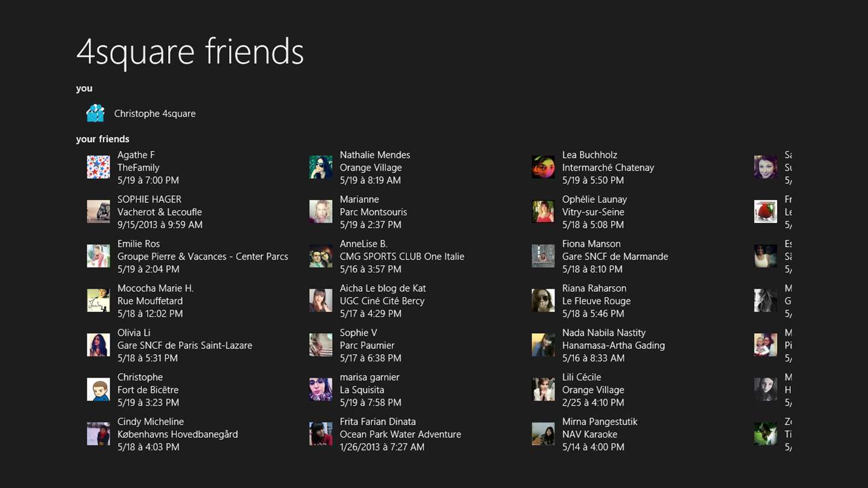Viewport: 868px width, 488px height.
Task: Click Ophélie Launay's avatar
Action: (543, 211)
